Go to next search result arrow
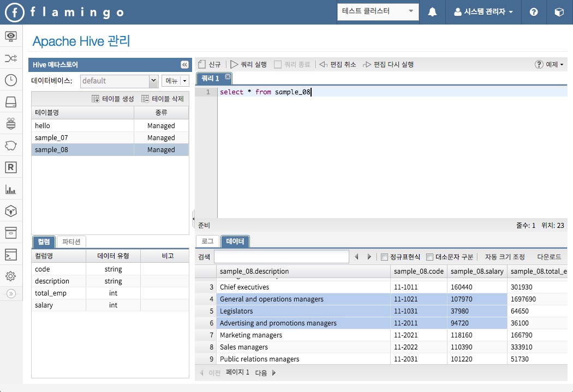573x392 pixels. point(369,257)
